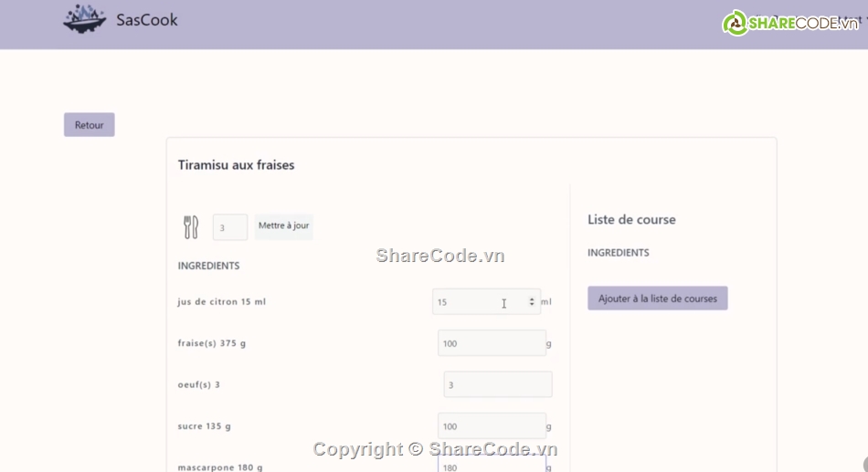Click the jus de citron quantity field

[477, 302]
